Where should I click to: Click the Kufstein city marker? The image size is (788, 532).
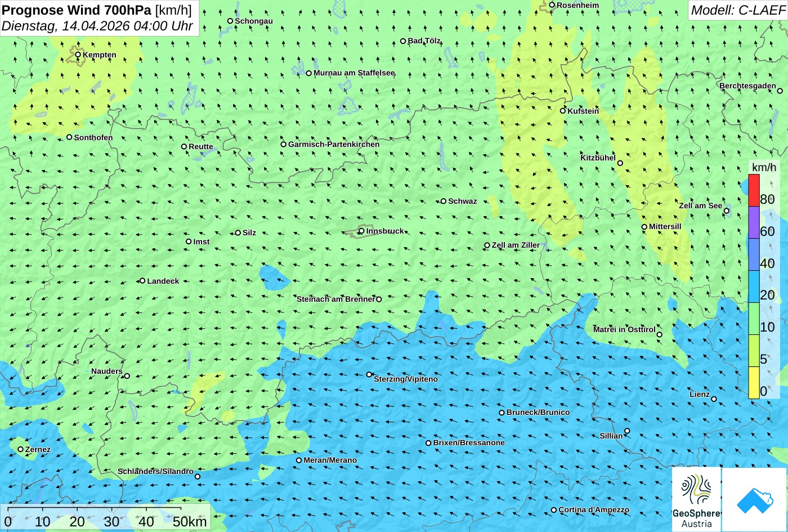point(562,111)
